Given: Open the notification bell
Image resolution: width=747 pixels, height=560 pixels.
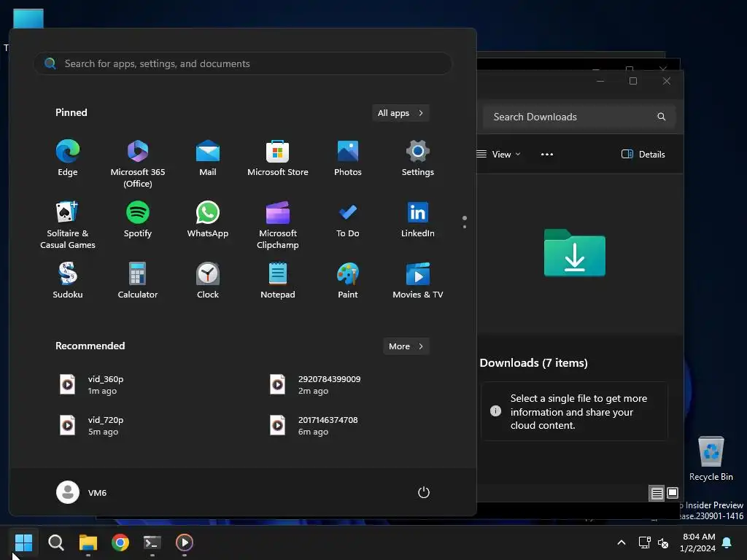Looking at the screenshot, I should point(727,542).
